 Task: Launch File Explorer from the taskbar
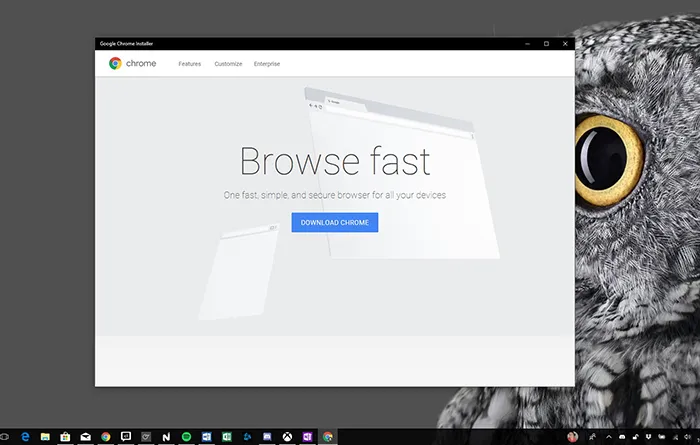pyautogui.click(x=45, y=437)
